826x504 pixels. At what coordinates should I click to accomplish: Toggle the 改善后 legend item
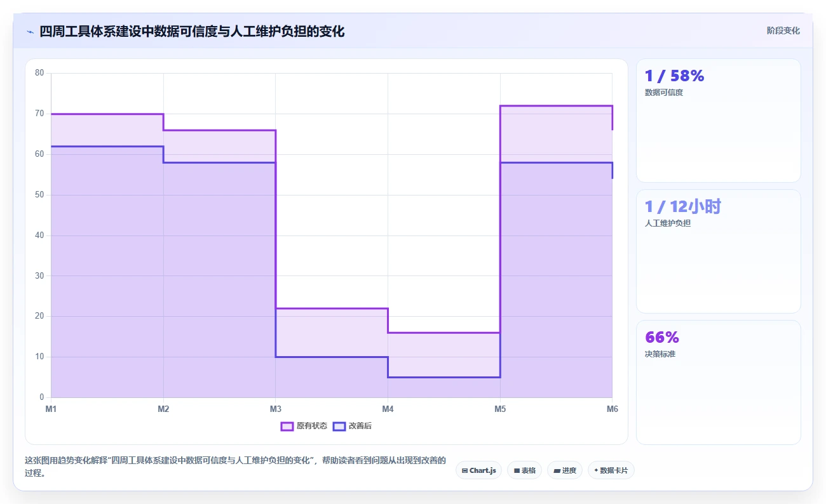pyautogui.click(x=352, y=426)
